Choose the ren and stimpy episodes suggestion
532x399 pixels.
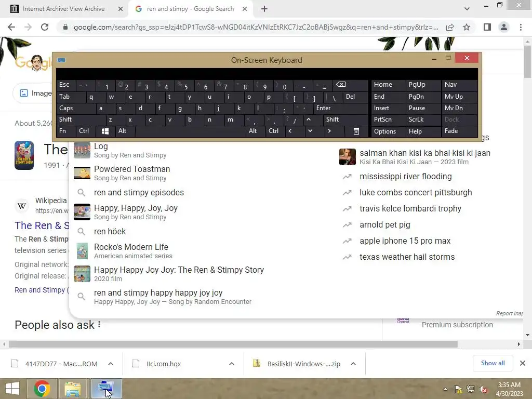point(200,192)
